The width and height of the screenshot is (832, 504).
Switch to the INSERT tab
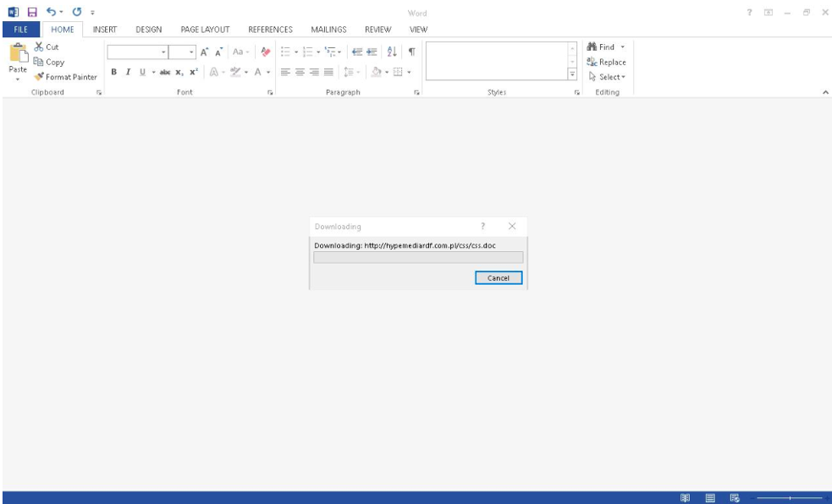pos(104,30)
